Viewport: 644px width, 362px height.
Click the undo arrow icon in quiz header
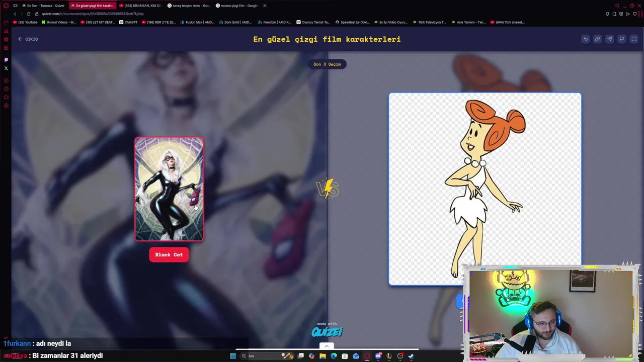586,39
